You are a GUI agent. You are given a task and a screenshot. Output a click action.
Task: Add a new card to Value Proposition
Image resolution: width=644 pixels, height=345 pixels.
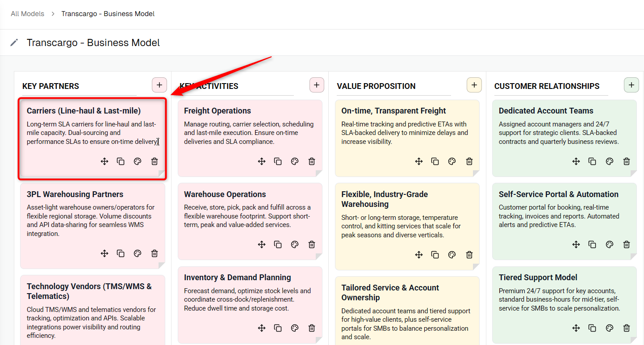click(x=474, y=85)
